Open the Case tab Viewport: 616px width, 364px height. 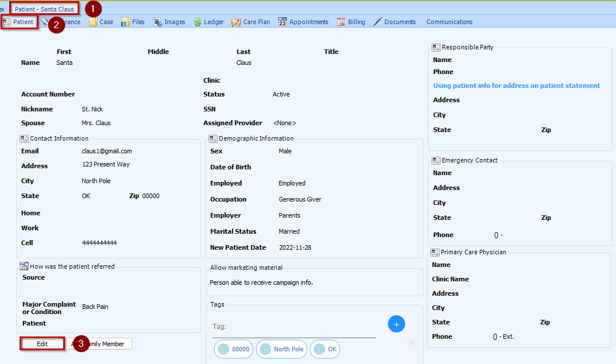pyautogui.click(x=101, y=22)
